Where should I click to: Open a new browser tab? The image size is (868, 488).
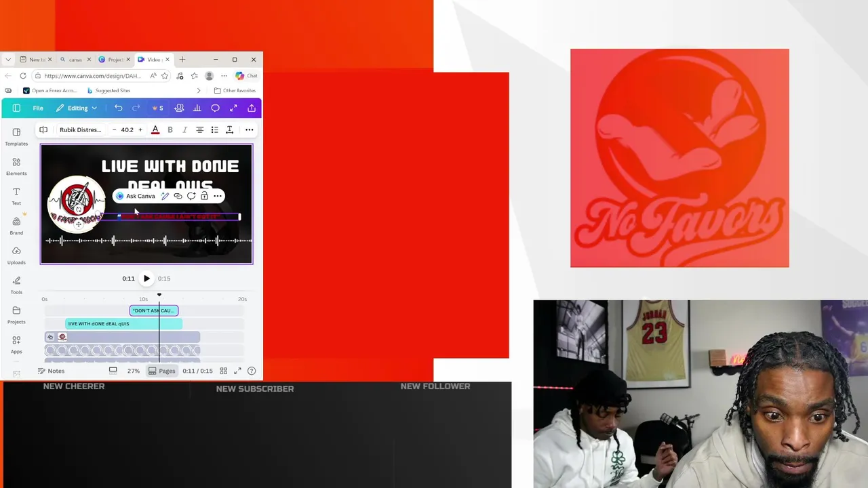[182, 60]
